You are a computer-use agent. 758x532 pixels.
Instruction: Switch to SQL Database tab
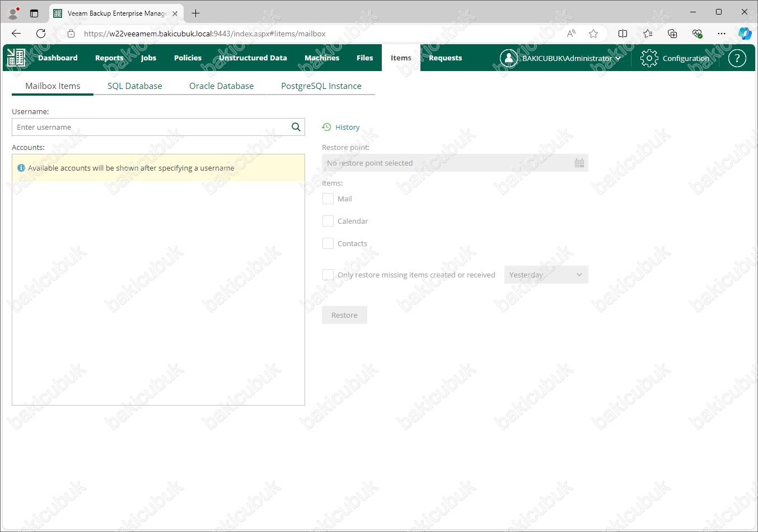(x=135, y=86)
